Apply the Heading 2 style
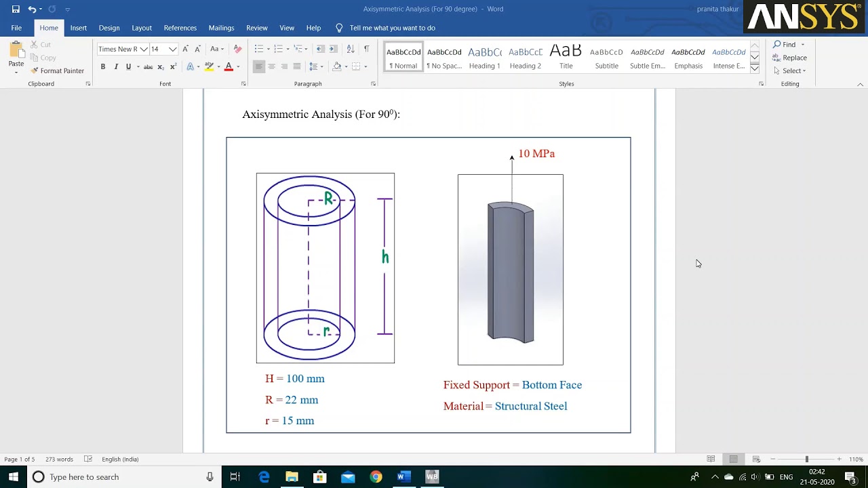Screen dimensions: 868x488 point(526,58)
